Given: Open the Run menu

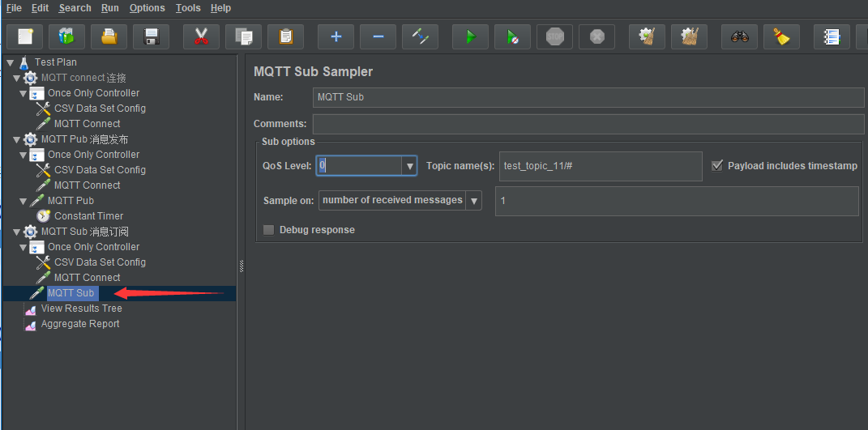Looking at the screenshot, I should click(110, 8).
